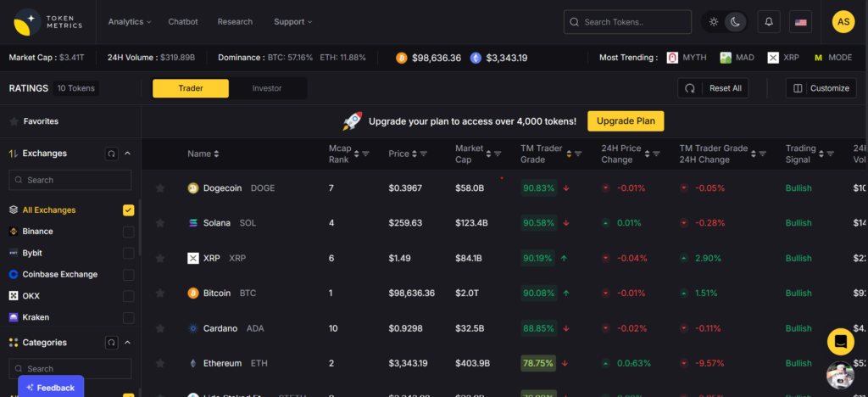Click Ethereum's 78.75% trader grade cell
This screenshot has width=868, height=397.
(x=538, y=363)
